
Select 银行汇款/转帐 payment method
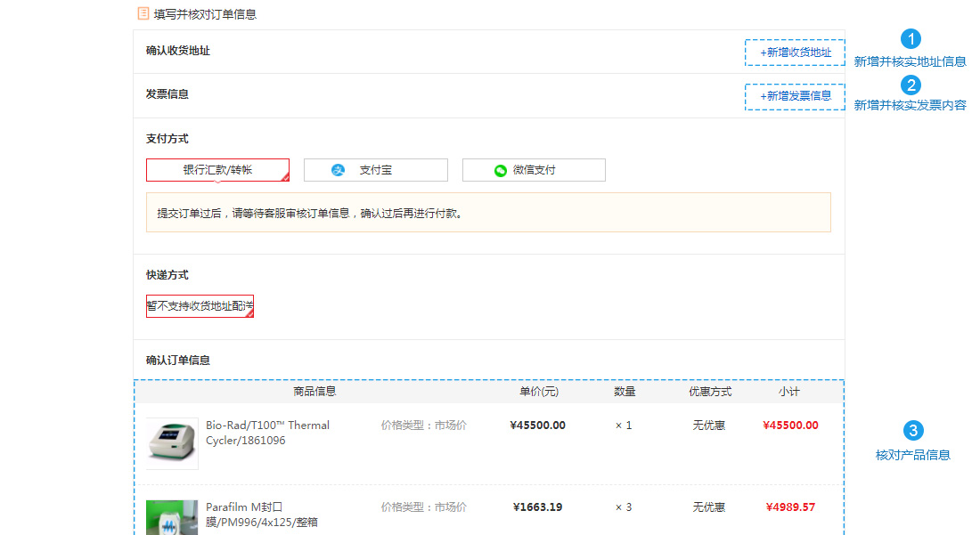click(217, 170)
